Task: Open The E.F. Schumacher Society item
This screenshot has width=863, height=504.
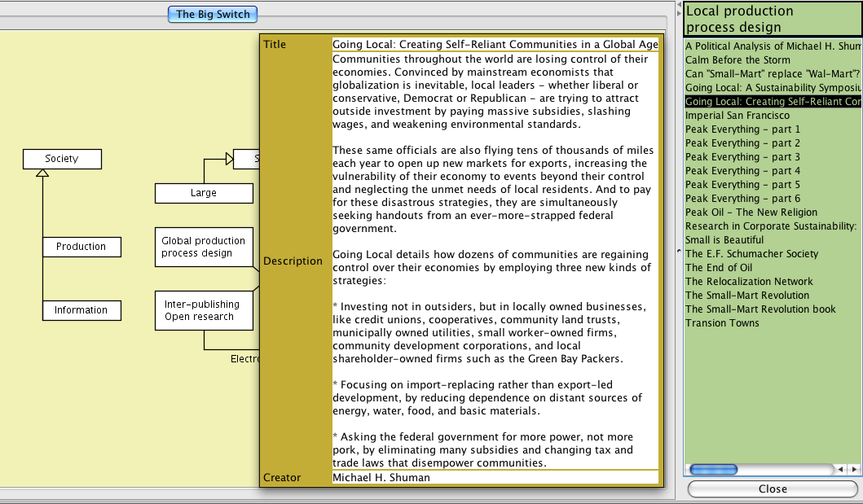Action: pos(751,254)
